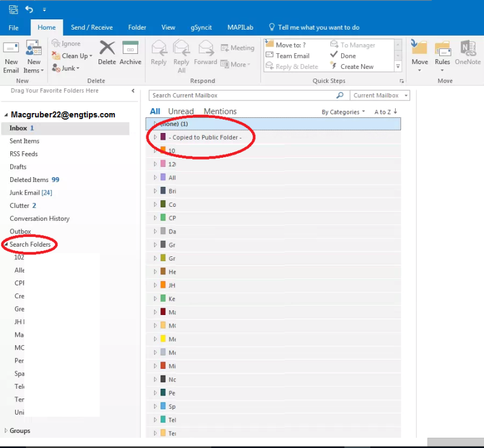Expand the Groups node
The image size is (484, 448).
(6, 430)
